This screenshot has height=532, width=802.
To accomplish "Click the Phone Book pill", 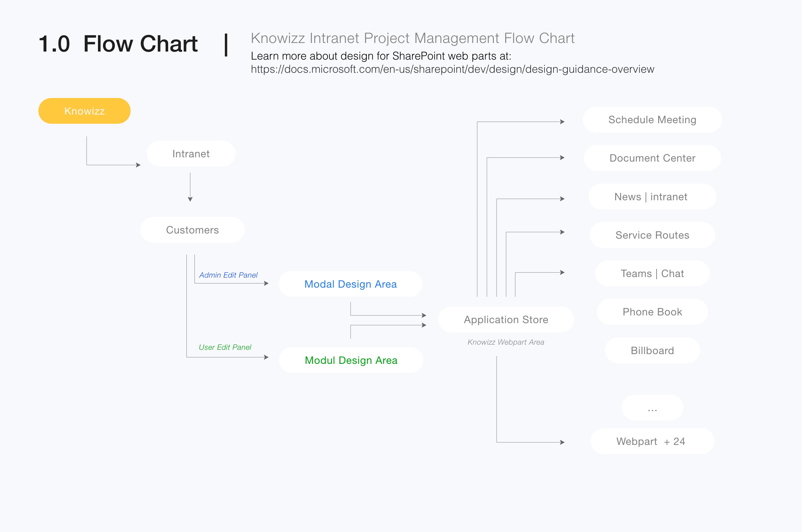I will pyautogui.click(x=652, y=312).
